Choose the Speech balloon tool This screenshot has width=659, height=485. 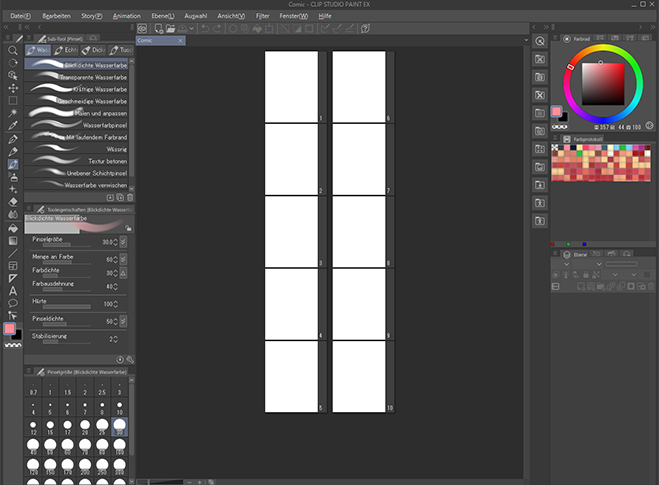[13, 302]
